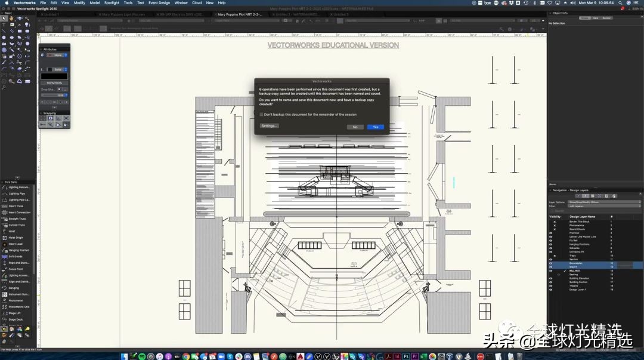Select the Pan hand tool

pyautogui.click(x=12, y=19)
